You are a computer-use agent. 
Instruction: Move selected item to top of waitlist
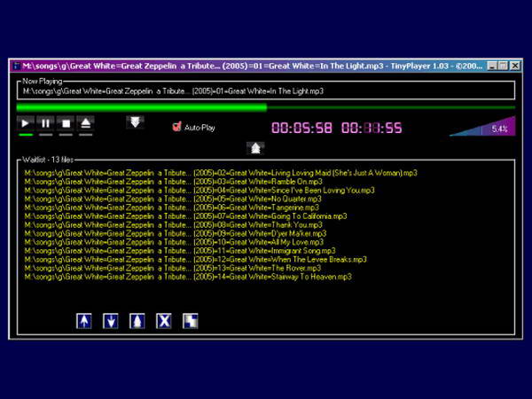[x=137, y=321]
